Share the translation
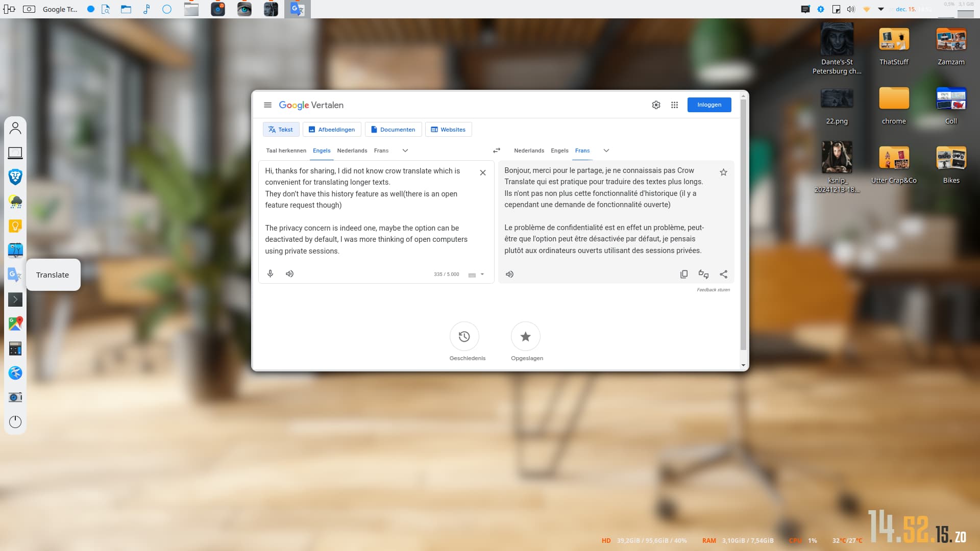This screenshot has width=980, height=551. [723, 274]
